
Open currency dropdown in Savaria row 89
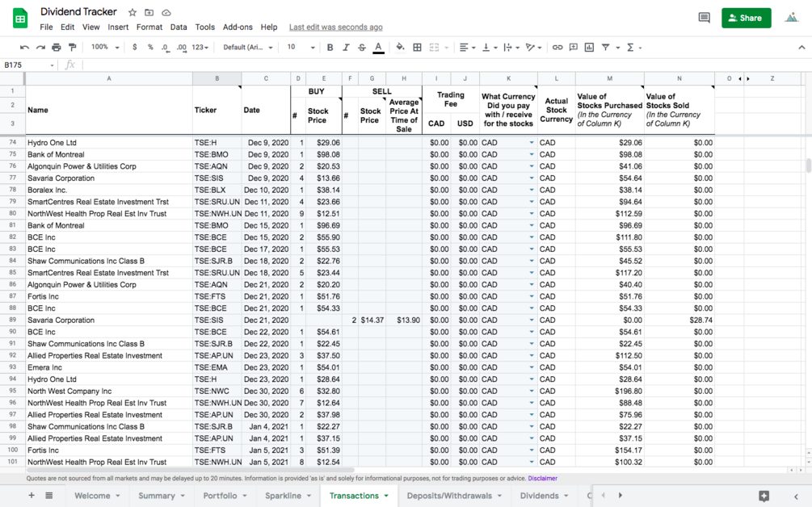(x=532, y=320)
